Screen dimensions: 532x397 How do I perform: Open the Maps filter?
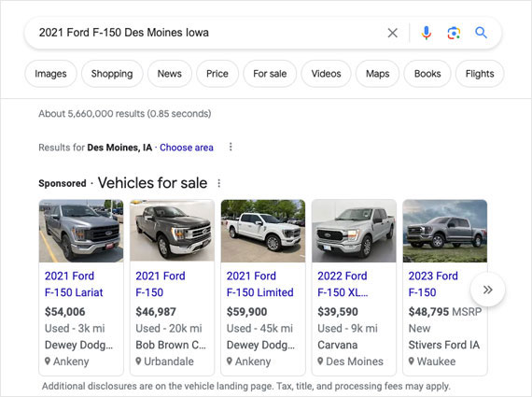[377, 74]
